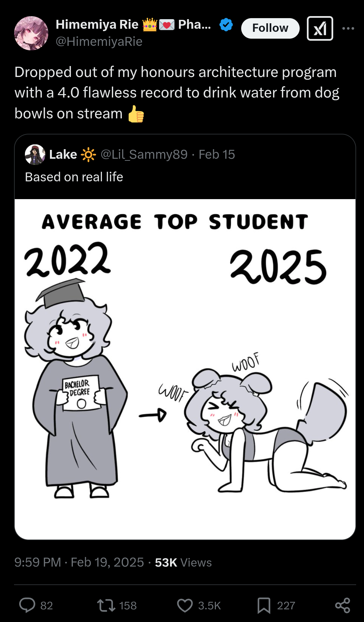Open Himemiya Rie's profile avatar
Image resolution: width=364 pixels, height=622 pixels.
[x=31, y=33]
